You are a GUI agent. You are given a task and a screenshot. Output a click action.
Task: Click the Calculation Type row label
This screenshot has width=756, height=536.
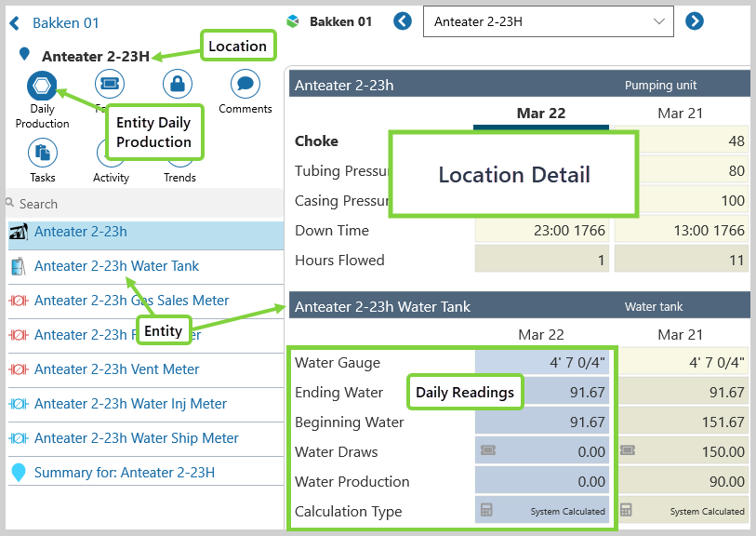click(348, 511)
